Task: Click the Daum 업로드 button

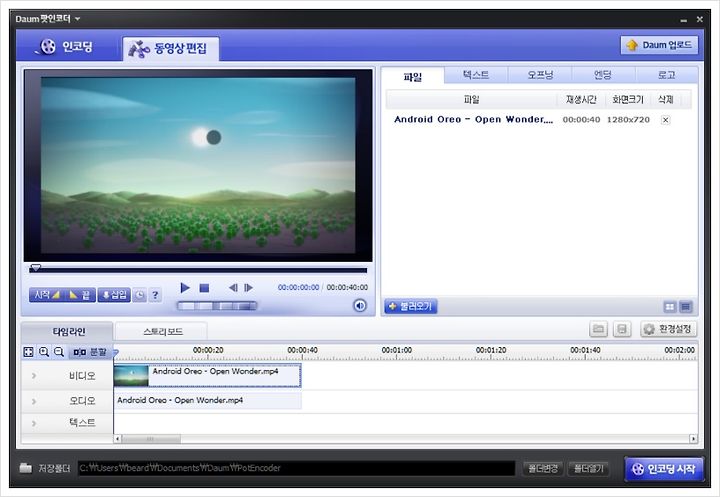Action: [x=659, y=45]
